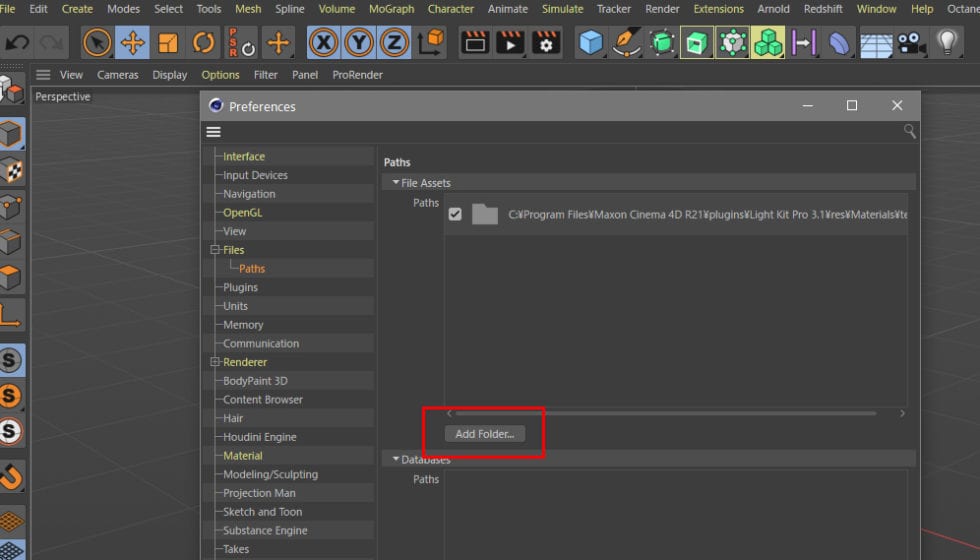Select Input Devices preferences
Screen dimensions: 980x560
(256, 175)
